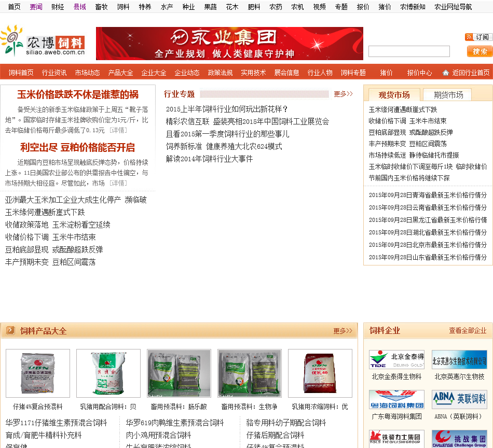Open the 北京英惠尔生物技术 company logo
Viewport: 493px width, 448px height.
[459, 359]
